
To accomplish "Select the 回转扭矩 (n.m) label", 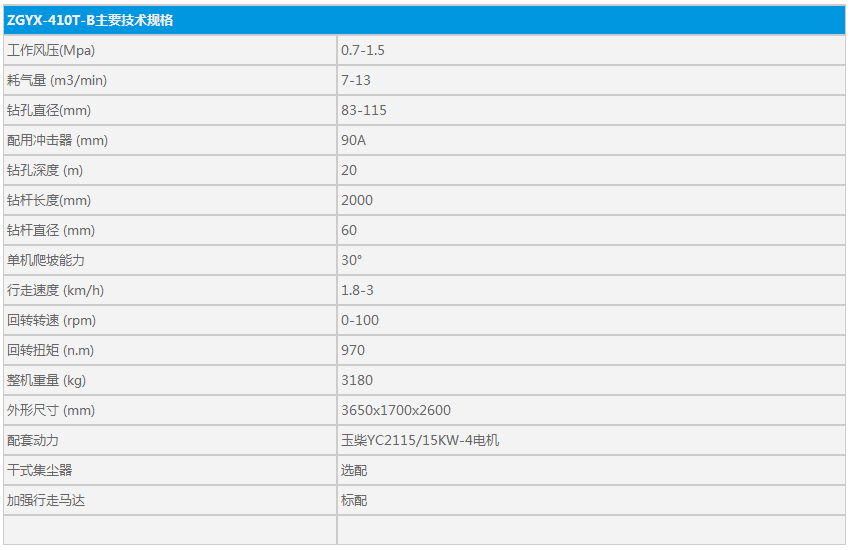I will 50,350.
